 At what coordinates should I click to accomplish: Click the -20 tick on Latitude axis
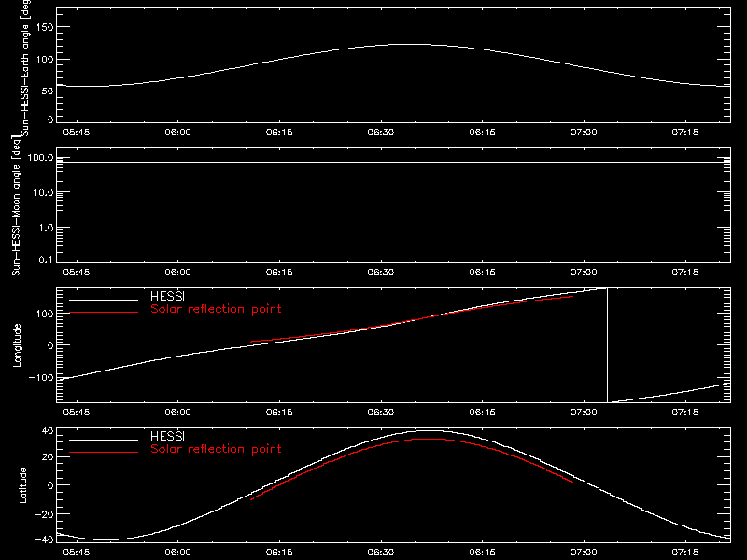(x=44, y=514)
